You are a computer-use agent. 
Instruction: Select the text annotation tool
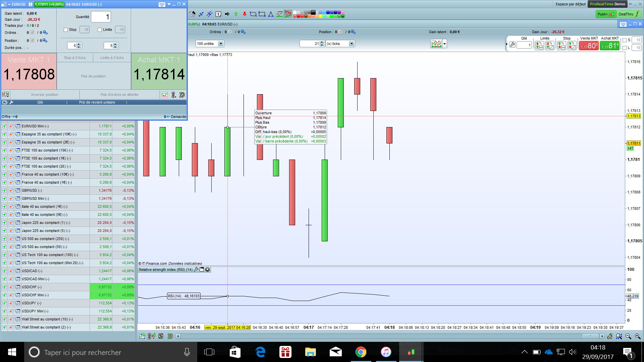[x=218, y=14]
